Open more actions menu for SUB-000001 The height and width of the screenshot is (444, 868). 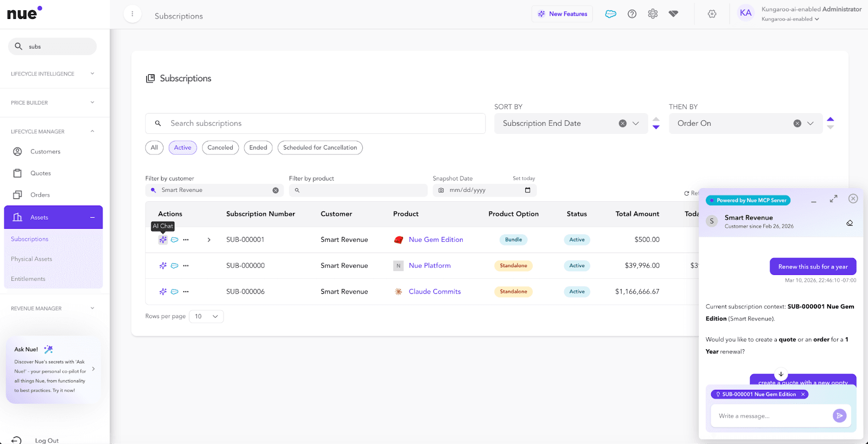point(186,240)
